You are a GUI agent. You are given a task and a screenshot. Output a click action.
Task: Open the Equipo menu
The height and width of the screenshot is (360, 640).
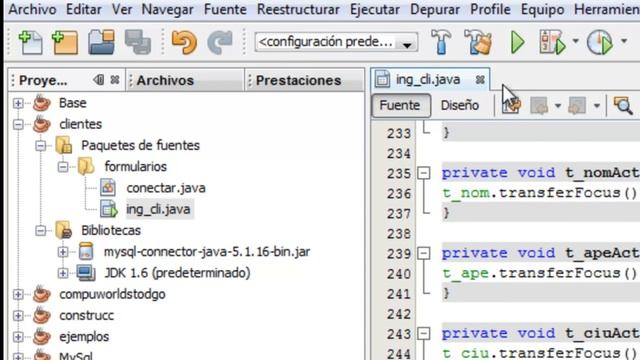click(x=542, y=9)
